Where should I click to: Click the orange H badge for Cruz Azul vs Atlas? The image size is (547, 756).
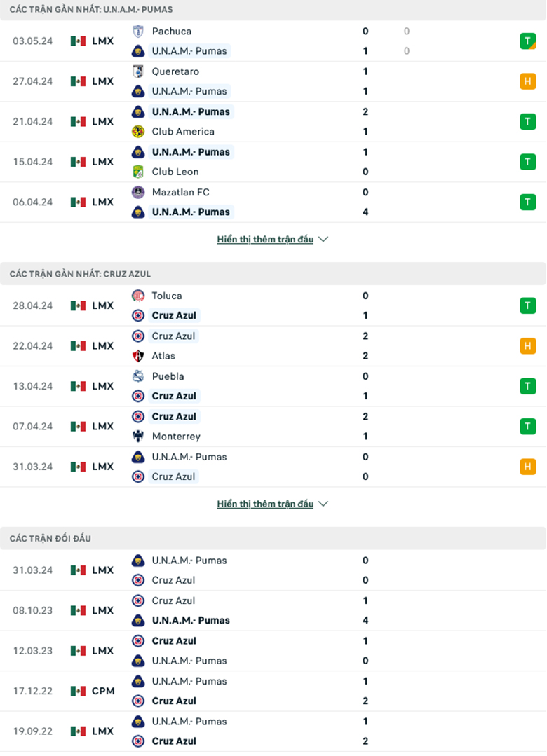[527, 345]
